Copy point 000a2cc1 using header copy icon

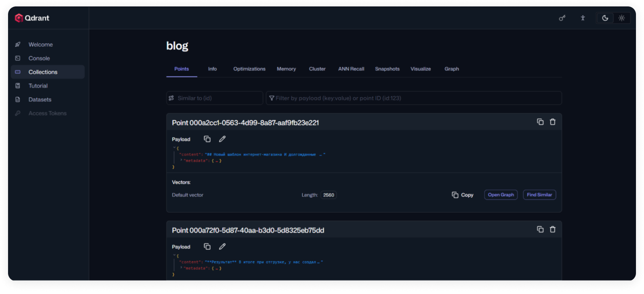click(x=540, y=122)
